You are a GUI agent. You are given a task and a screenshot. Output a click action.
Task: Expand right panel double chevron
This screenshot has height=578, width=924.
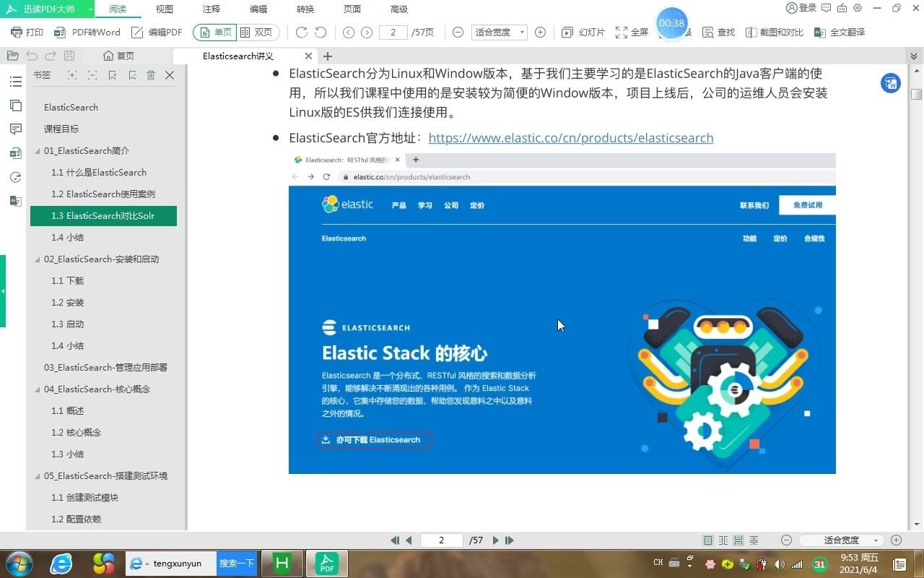tap(914, 56)
